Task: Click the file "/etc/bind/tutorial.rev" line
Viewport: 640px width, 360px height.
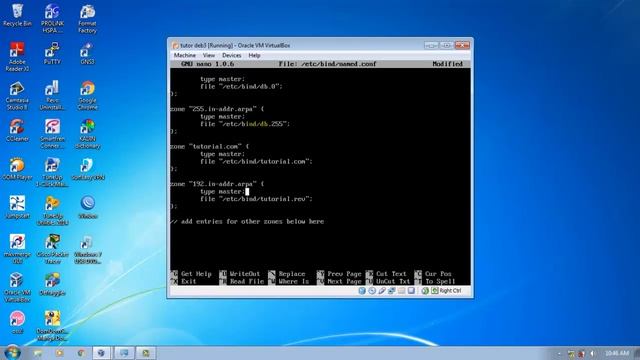Action: tap(256, 199)
